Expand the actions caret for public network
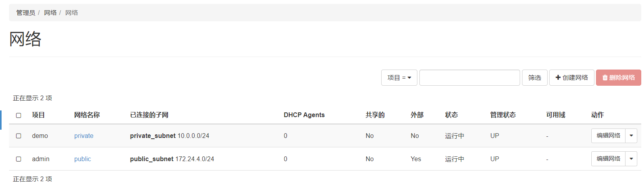 631,159
